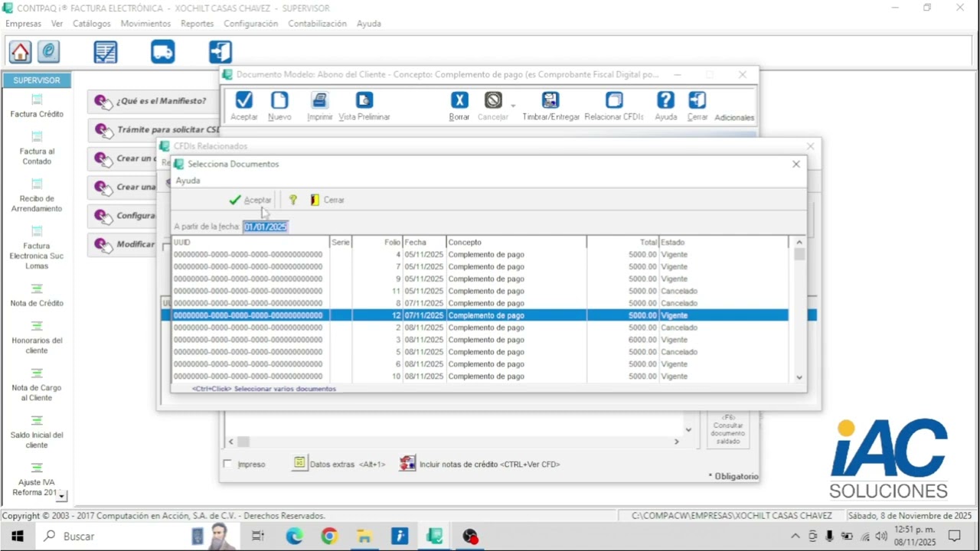Open the Movimientos menu
980x551 pixels.
145,24
